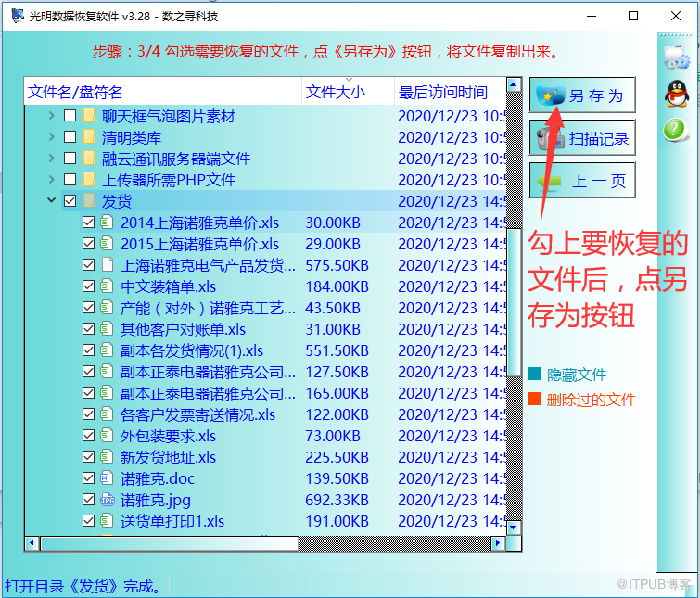This screenshot has width=700, height=598.
Task: Click the 隐藏文件 teal color legend swatch
Action: coord(535,374)
